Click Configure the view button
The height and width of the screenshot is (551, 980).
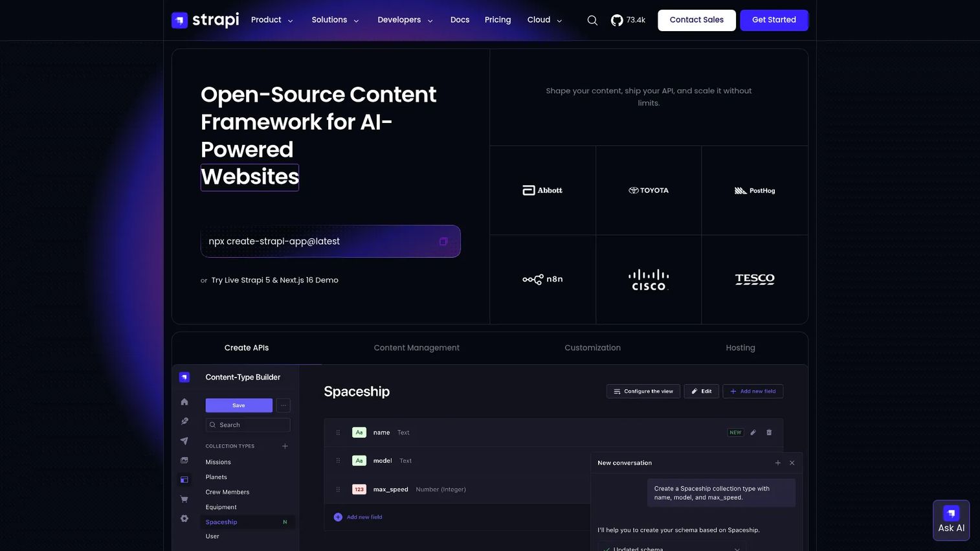(643, 391)
